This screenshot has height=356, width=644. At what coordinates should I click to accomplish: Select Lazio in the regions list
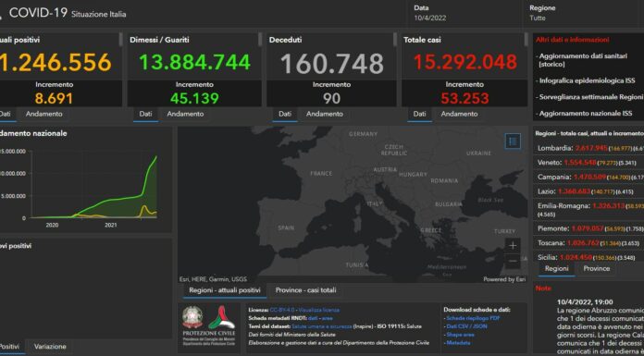(x=589, y=191)
